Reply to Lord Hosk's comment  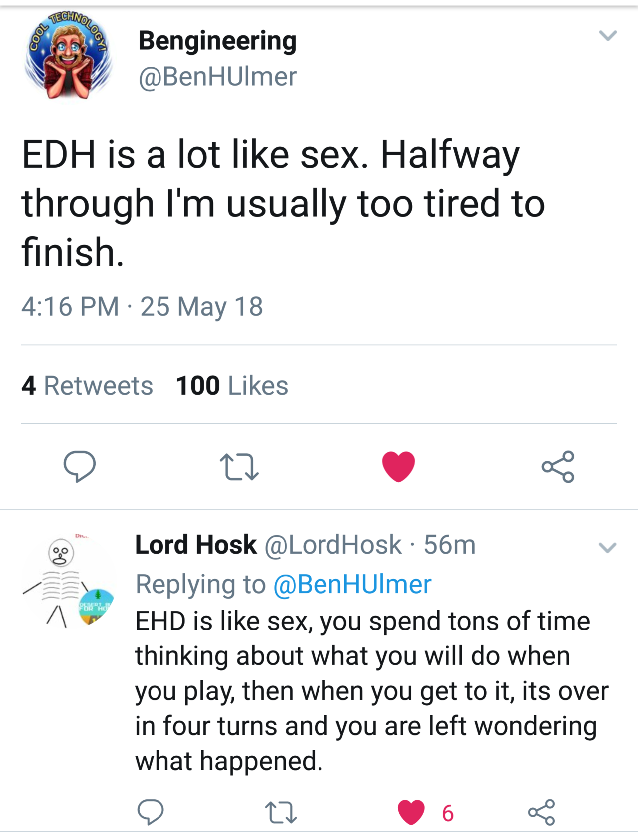coord(150,812)
